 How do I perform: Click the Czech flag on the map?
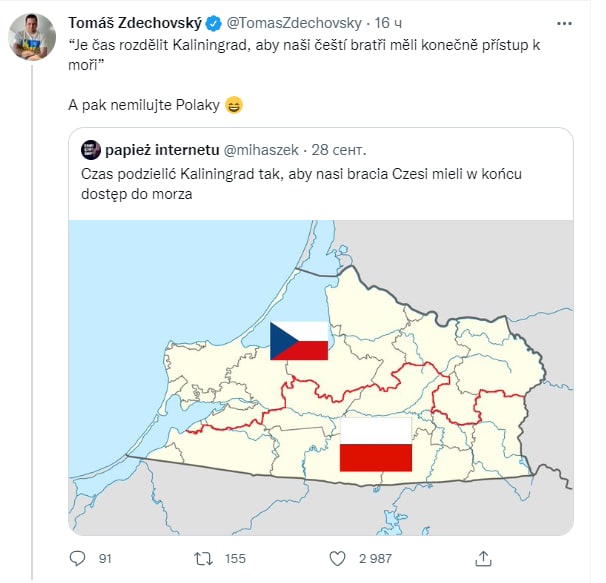(299, 341)
